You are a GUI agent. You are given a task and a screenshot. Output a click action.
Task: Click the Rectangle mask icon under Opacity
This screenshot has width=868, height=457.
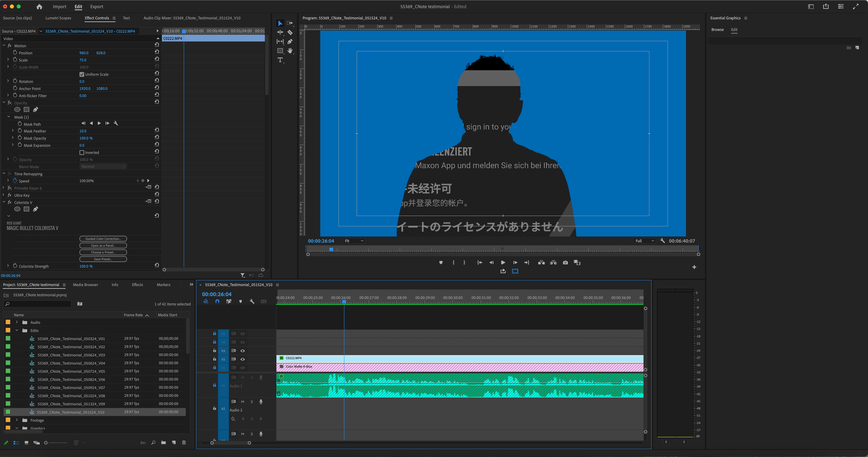26,110
